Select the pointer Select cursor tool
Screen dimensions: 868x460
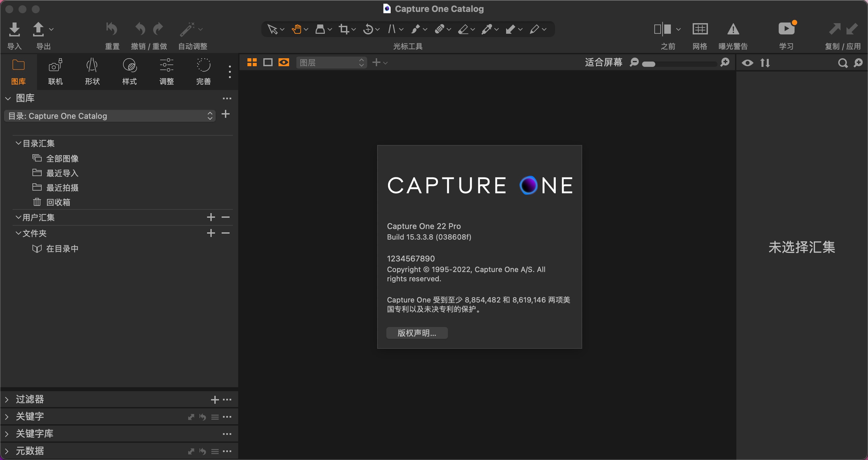pos(272,29)
